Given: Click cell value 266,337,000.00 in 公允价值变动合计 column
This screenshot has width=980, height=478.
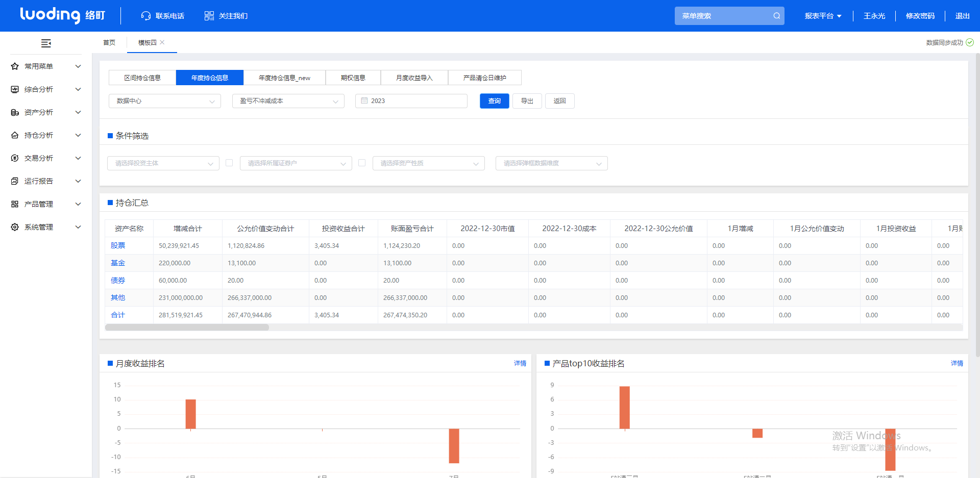Looking at the screenshot, I should [250, 297].
